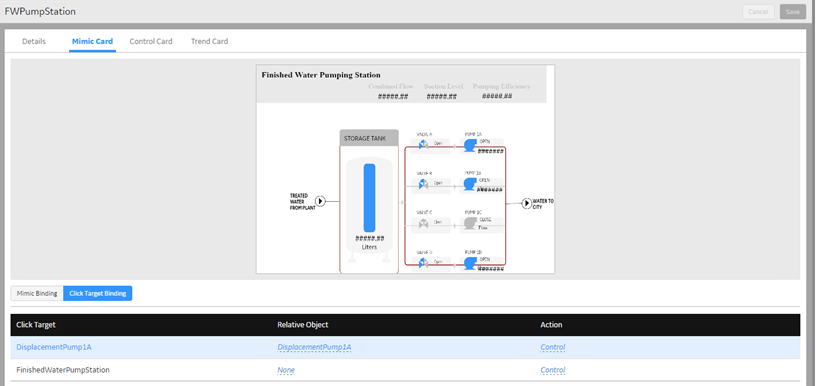The image size is (816, 386).
Task: Click the Save button
Action: [x=793, y=12]
